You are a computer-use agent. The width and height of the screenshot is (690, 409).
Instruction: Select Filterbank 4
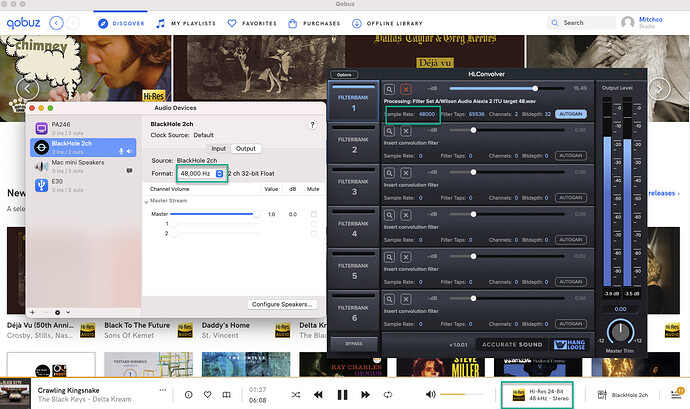353,228
